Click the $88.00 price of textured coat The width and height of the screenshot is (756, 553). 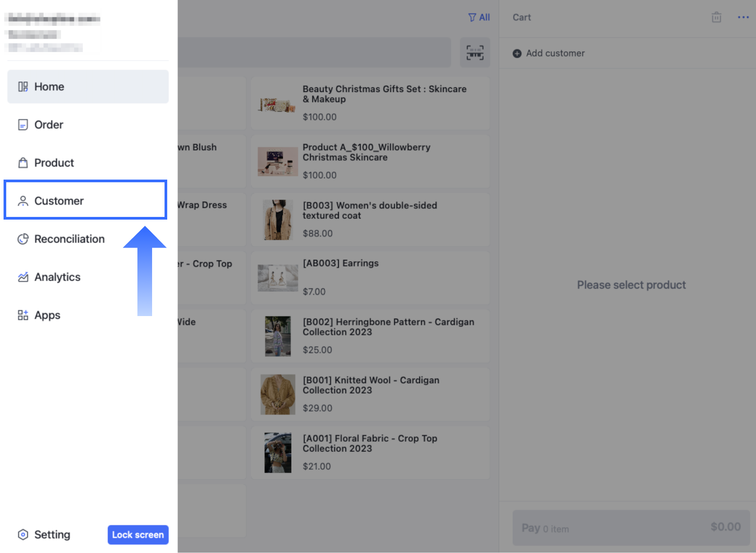pos(318,233)
